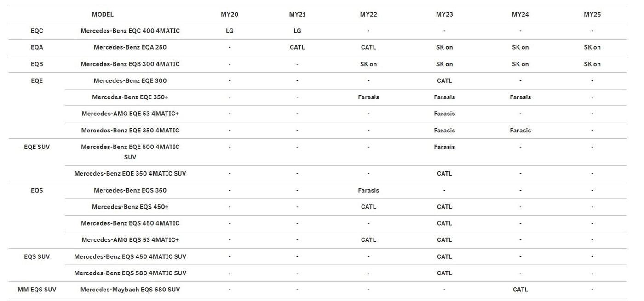Click the EQE SUV category label

37,147
